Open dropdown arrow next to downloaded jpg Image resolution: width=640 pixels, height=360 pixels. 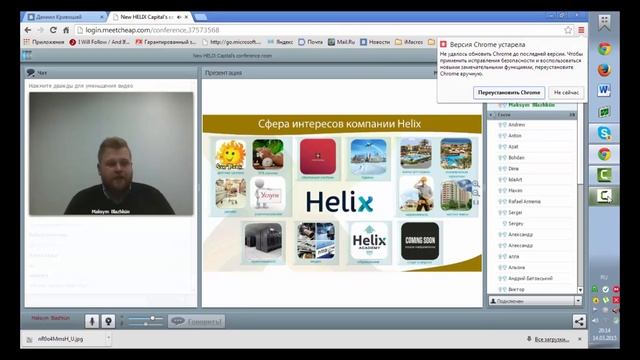(x=108, y=338)
